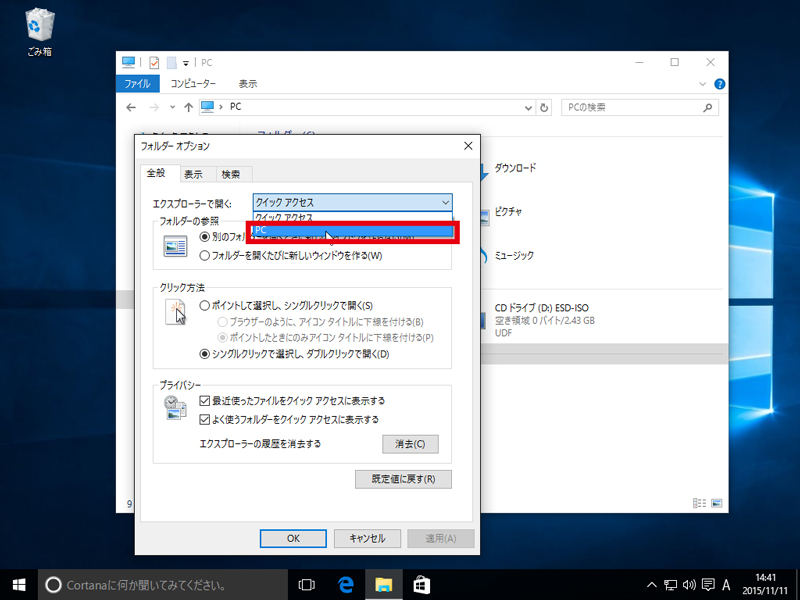This screenshot has height=600, width=800.
Task: Show hidden tray icons with the chevron
Action: (652, 585)
